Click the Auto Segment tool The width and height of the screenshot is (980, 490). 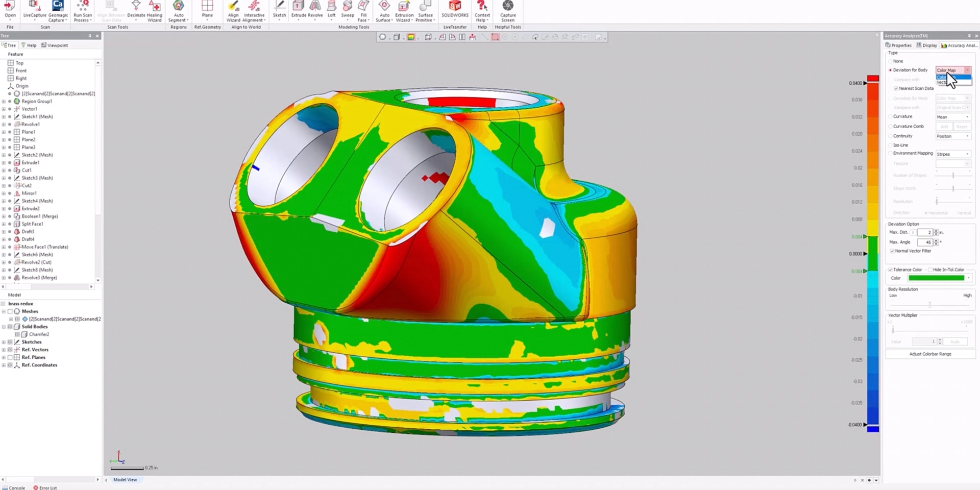pyautogui.click(x=178, y=11)
